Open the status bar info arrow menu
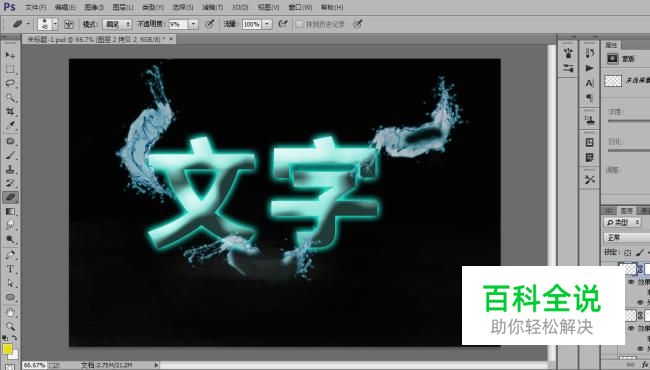The width and height of the screenshot is (650, 370). [156, 365]
